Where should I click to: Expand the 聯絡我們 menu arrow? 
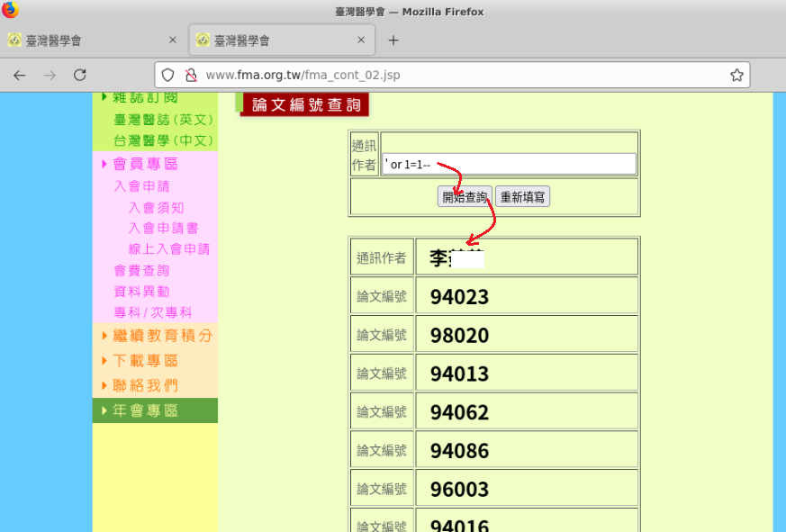click(104, 385)
